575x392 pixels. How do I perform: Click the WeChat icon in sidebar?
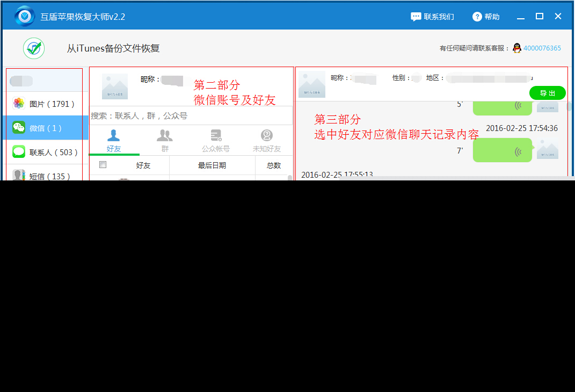click(x=19, y=127)
